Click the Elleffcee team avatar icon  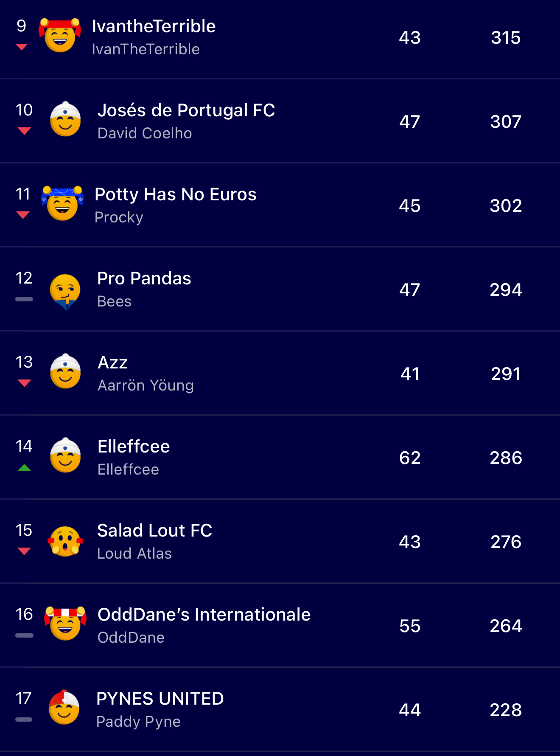click(x=65, y=456)
